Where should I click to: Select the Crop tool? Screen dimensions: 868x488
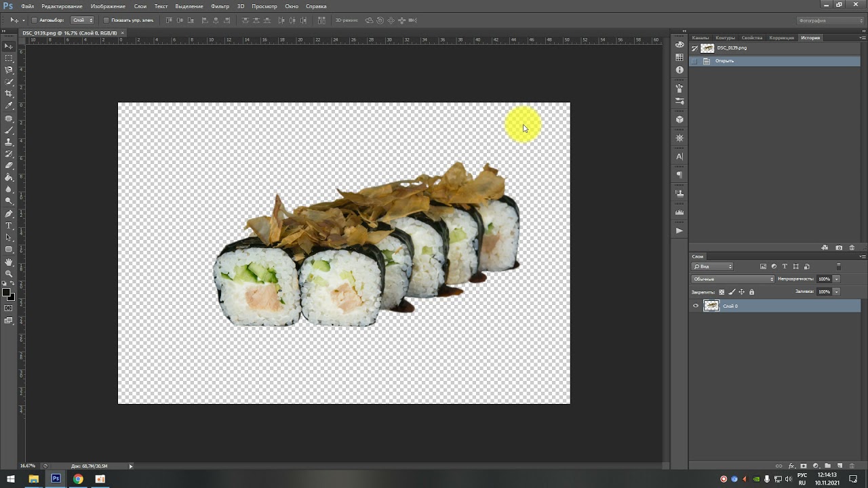point(9,94)
